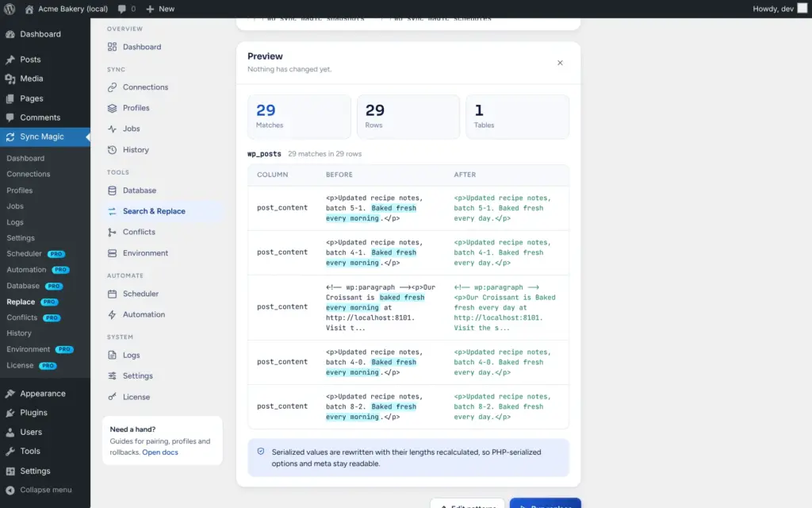Click the sliders icon beside System Settings

pyautogui.click(x=112, y=375)
